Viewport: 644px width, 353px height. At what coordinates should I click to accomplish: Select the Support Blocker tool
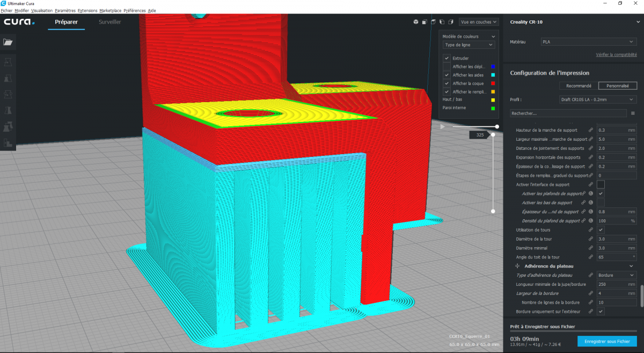coord(8,143)
